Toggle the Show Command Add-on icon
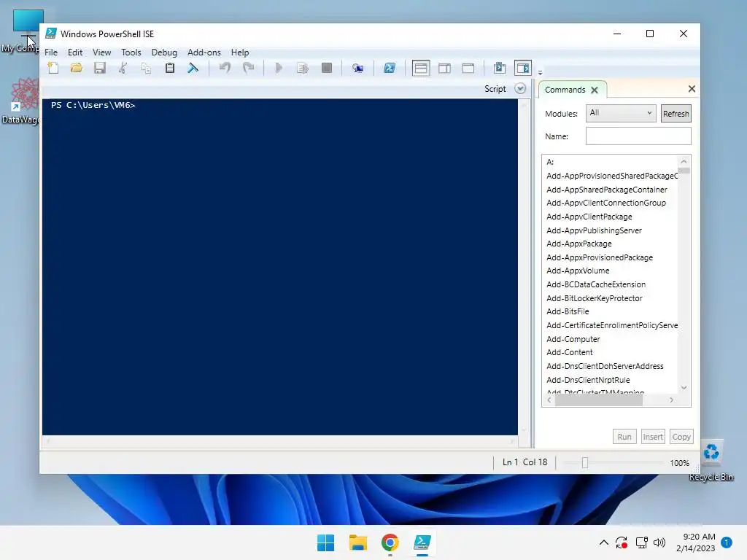Image resolution: width=747 pixels, height=560 pixels. [523, 68]
